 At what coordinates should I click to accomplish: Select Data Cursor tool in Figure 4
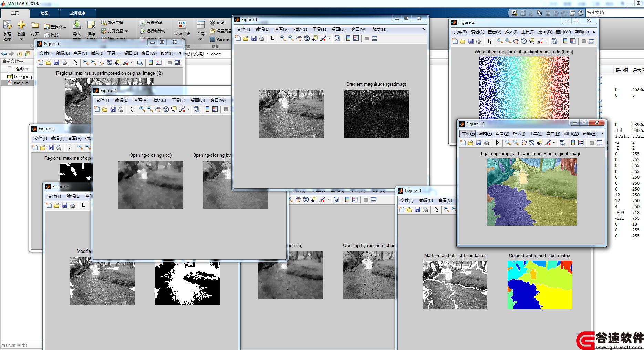pos(174,109)
